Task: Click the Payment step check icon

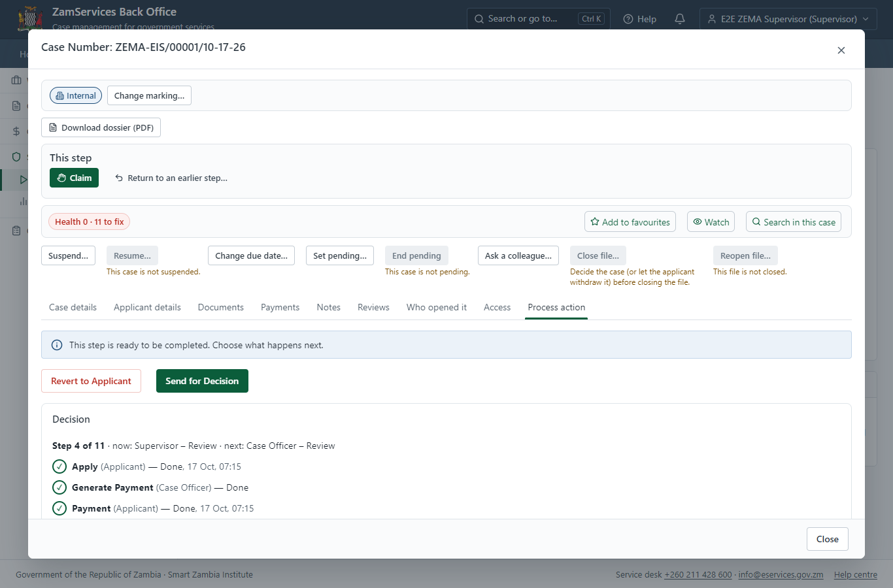Action: click(59, 508)
